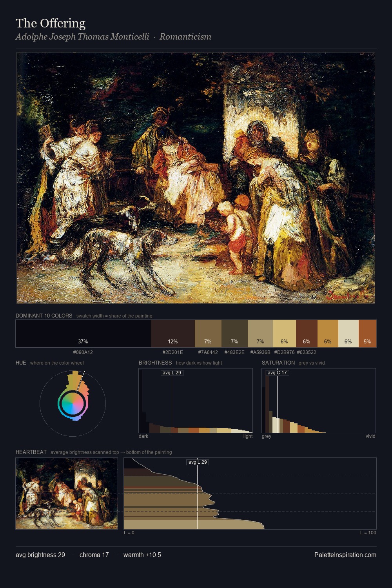Click the 'L = 100' axis label

click(x=368, y=533)
